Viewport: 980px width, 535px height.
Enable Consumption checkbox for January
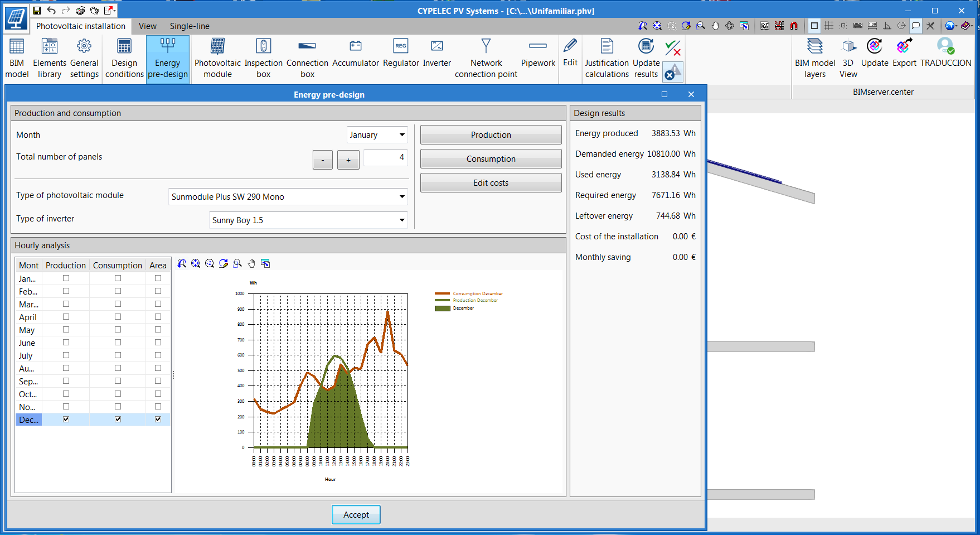118,278
